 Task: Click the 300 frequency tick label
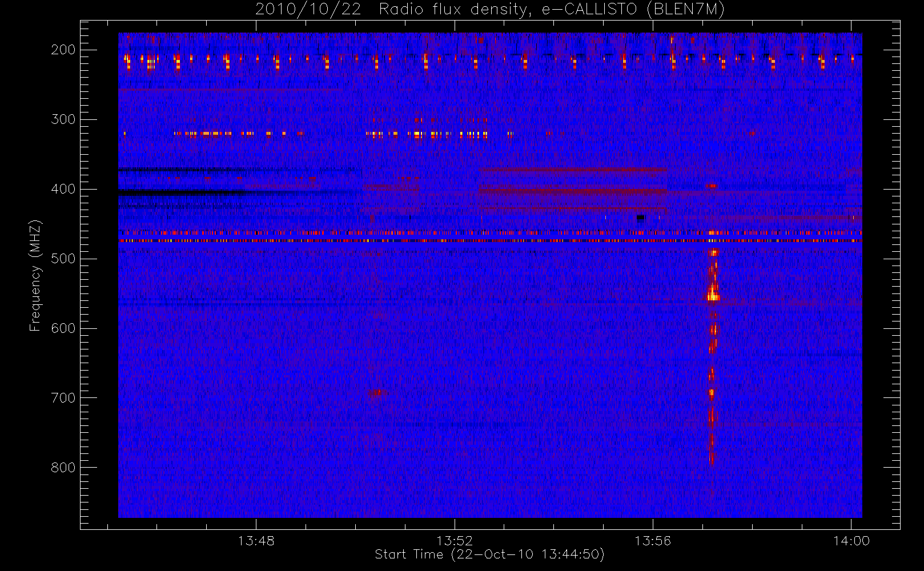pyautogui.click(x=63, y=119)
